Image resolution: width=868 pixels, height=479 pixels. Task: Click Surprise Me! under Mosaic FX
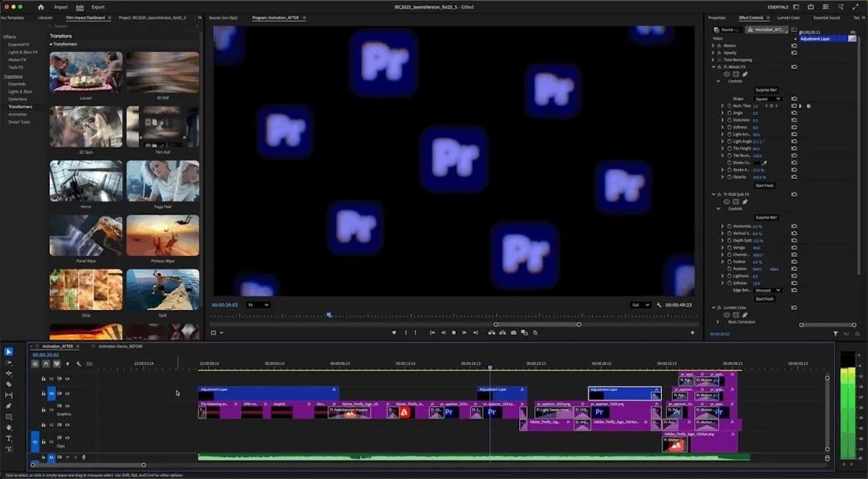coord(766,90)
